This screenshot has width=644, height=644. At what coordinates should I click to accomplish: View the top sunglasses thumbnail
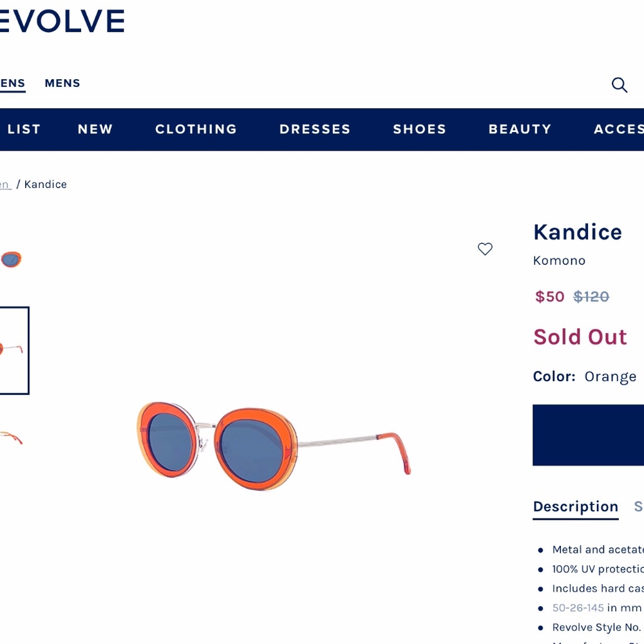12,259
